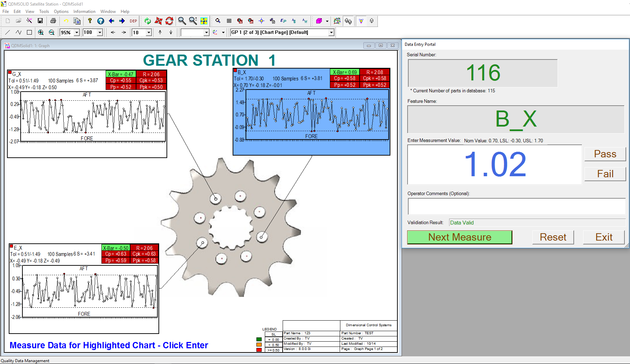Click the Pass button
This screenshot has width=630, height=364.
coord(605,154)
